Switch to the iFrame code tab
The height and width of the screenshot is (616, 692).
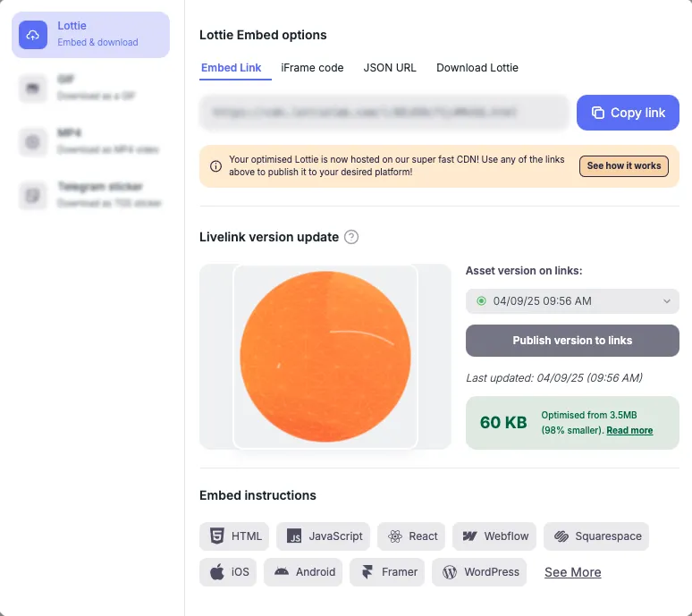point(312,68)
